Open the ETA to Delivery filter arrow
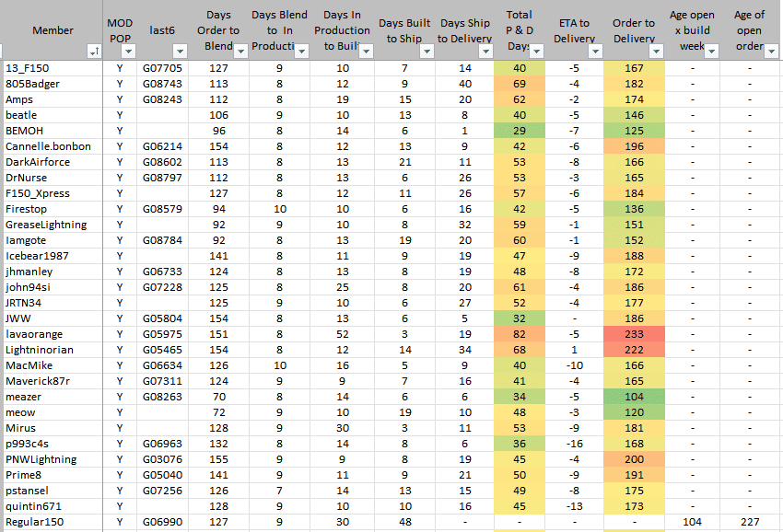Screen dimensions: 783x532 pyautogui.click(x=594, y=52)
